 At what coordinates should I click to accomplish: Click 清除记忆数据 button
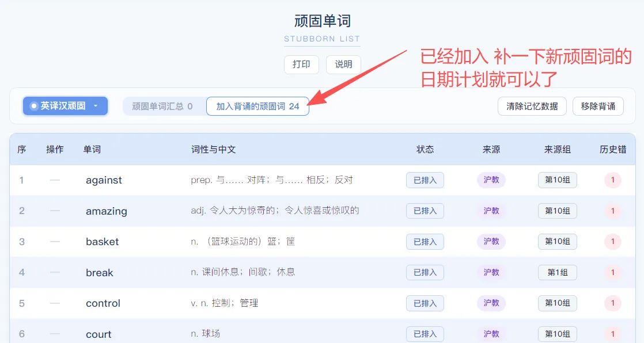click(532, 106)
